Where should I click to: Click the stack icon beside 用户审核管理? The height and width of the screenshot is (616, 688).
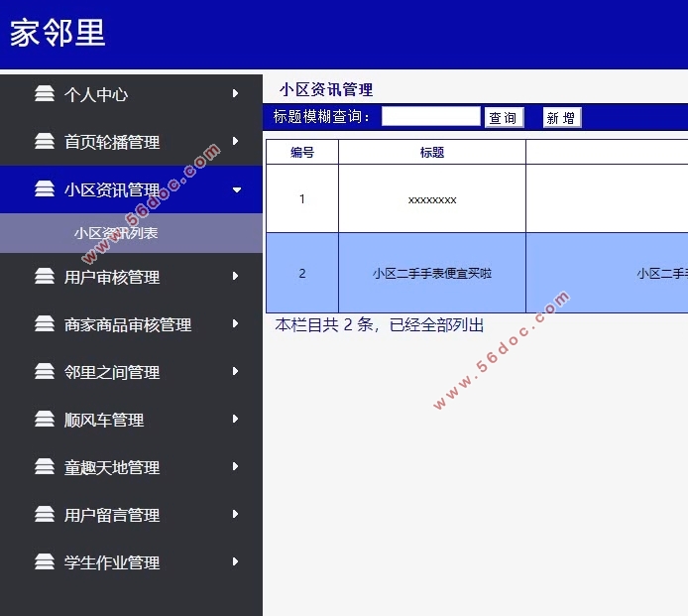click(x=45, y=277)
